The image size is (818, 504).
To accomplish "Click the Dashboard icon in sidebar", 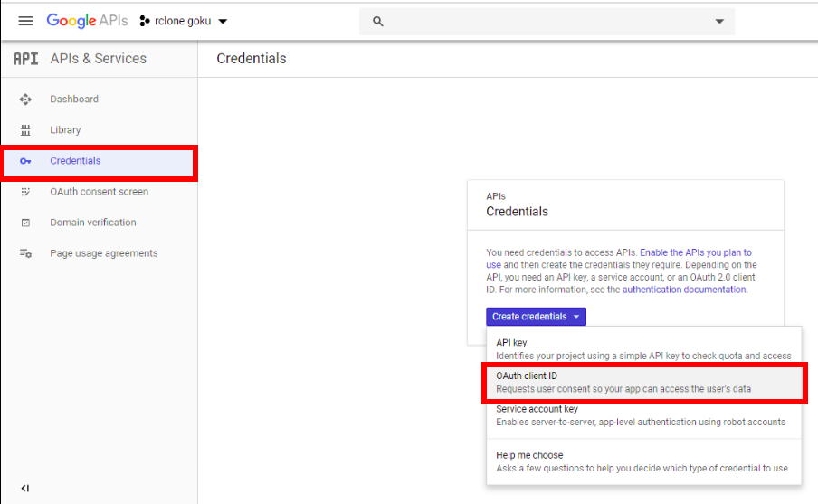I will [25, 100].
